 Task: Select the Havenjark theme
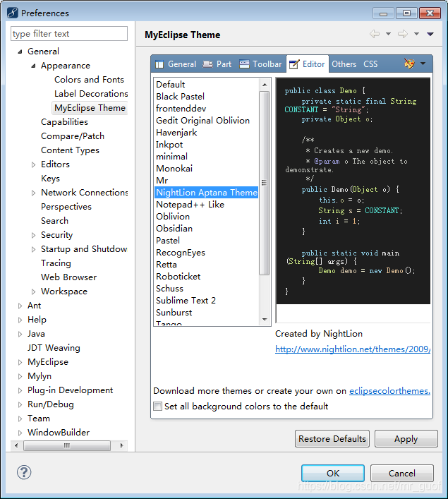[176, 133]
